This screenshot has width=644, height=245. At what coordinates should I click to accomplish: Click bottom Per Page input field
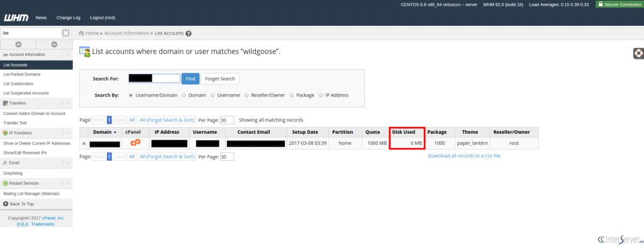point(227,157)
